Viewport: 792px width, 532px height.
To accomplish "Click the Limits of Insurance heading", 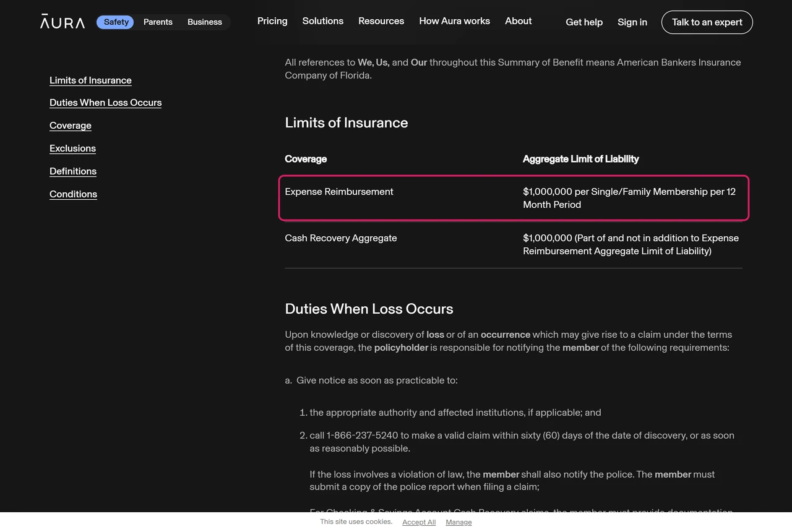I will [x=346, y=122].
